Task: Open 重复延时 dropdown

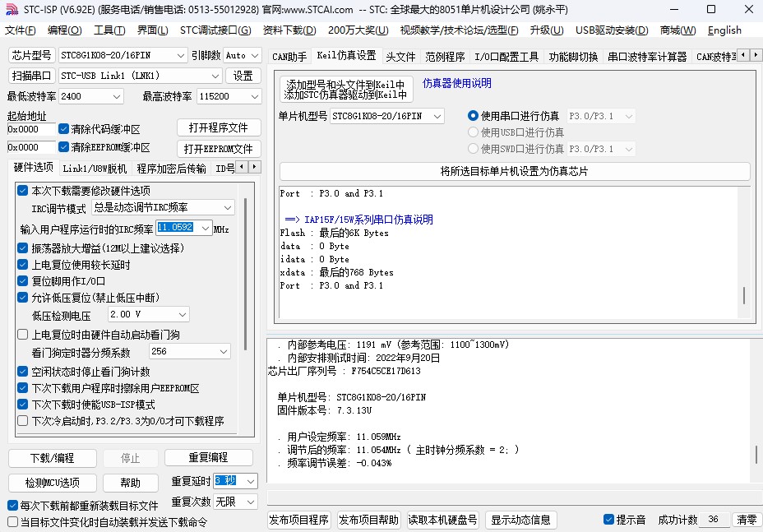Action: (x=235, y=481)
